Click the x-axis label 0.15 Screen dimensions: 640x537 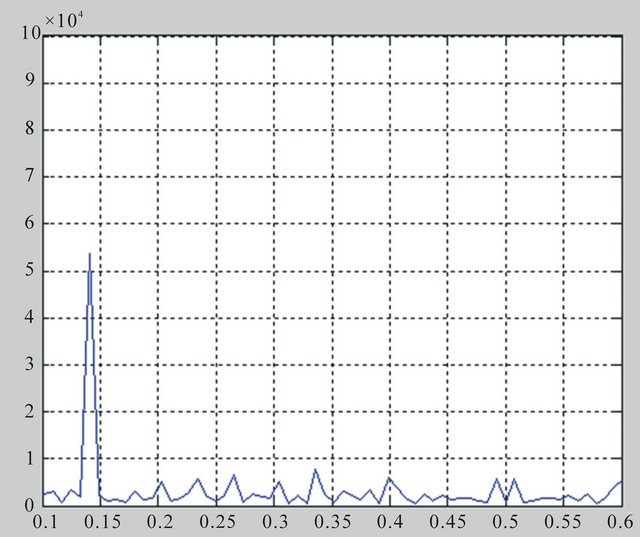click(x=100, y=522)
